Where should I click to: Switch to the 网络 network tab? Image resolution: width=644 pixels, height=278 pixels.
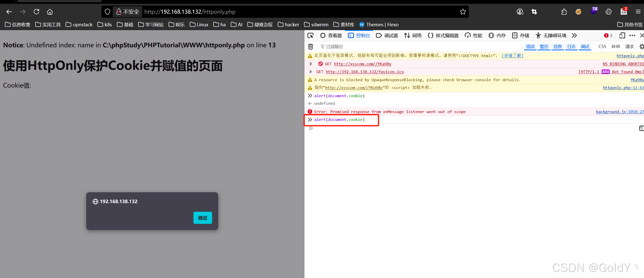click(413, 36)
